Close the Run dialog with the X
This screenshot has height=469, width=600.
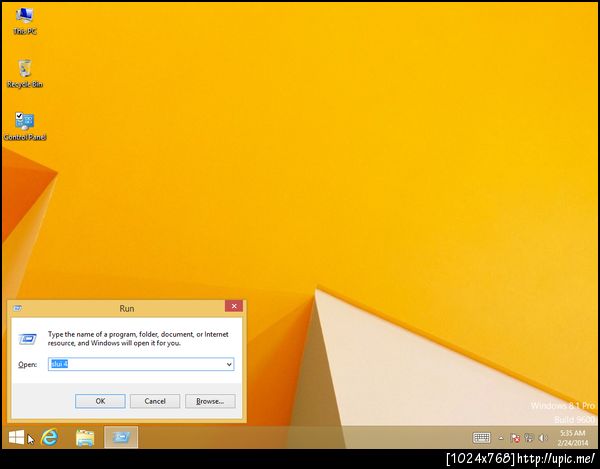point(234,306)
